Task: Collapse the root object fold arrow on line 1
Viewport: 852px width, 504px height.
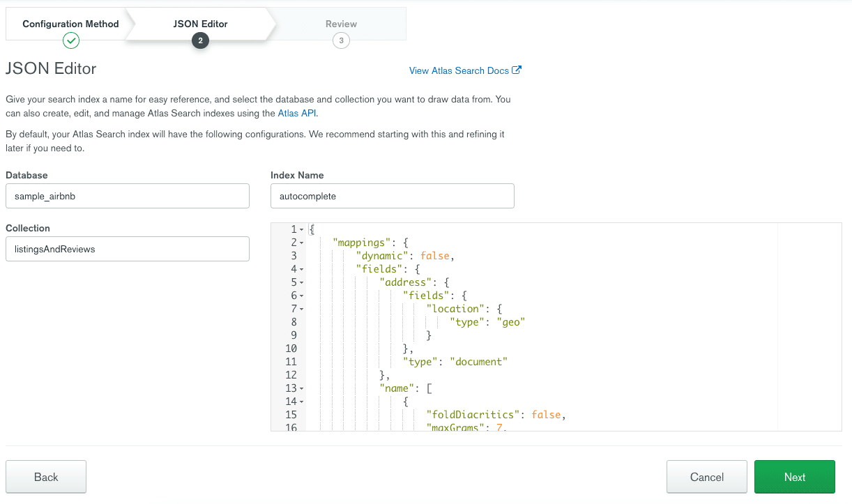Action: [x=301, y=230]
